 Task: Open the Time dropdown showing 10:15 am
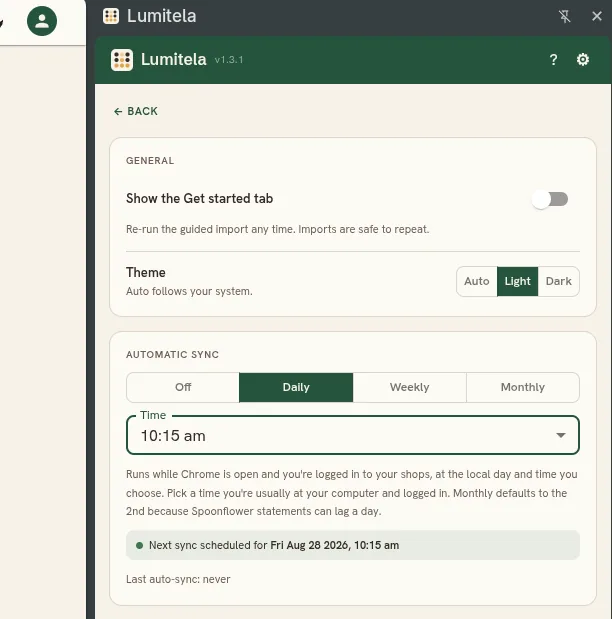click(x=353, y=435)
